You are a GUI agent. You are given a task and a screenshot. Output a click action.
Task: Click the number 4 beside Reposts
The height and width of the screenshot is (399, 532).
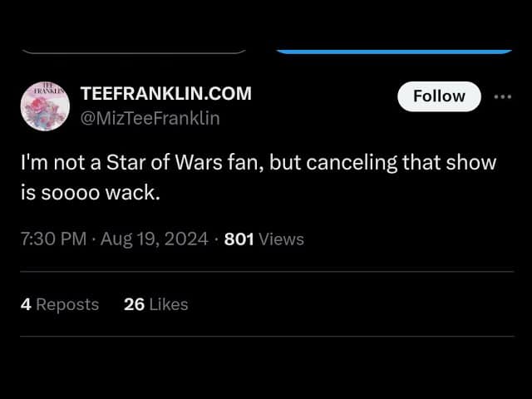coord(26,304)
